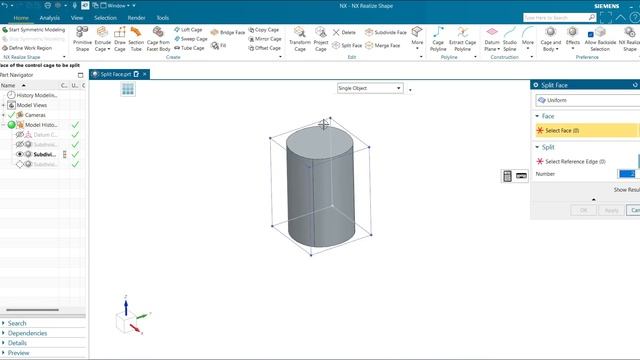This screenshot has height=360, width=640.
Task: Open the Render ribbon tab
Action: click(136, 18)
